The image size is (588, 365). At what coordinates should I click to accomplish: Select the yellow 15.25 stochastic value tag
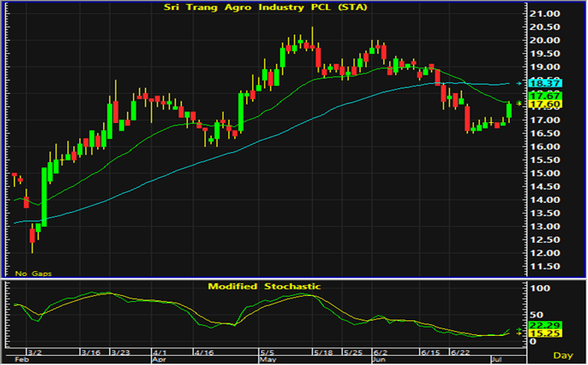545,333
